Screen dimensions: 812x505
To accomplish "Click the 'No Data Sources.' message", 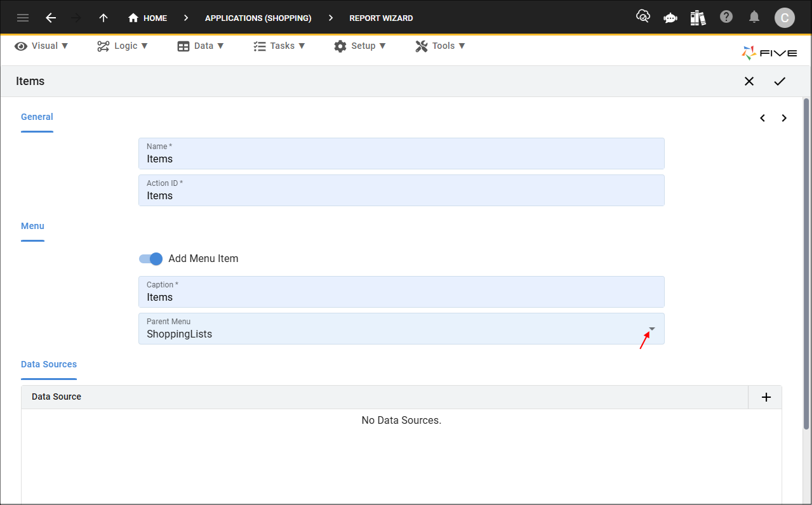I will pyautogui.click(x=401, y=420).
